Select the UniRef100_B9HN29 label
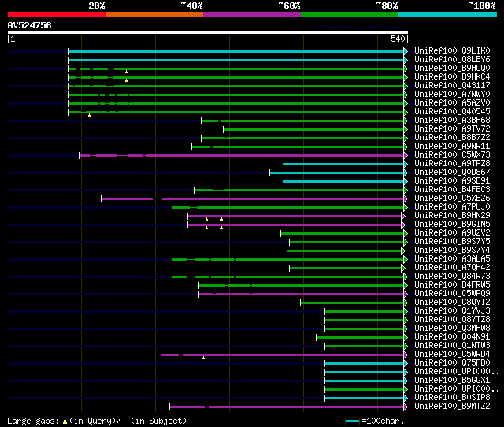Viewport: 504px width, 427px height. pyautogui.click(x=452, y=216)
